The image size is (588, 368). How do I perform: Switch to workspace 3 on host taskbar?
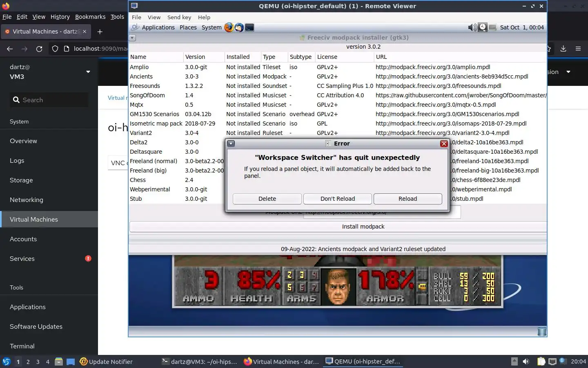38,361
